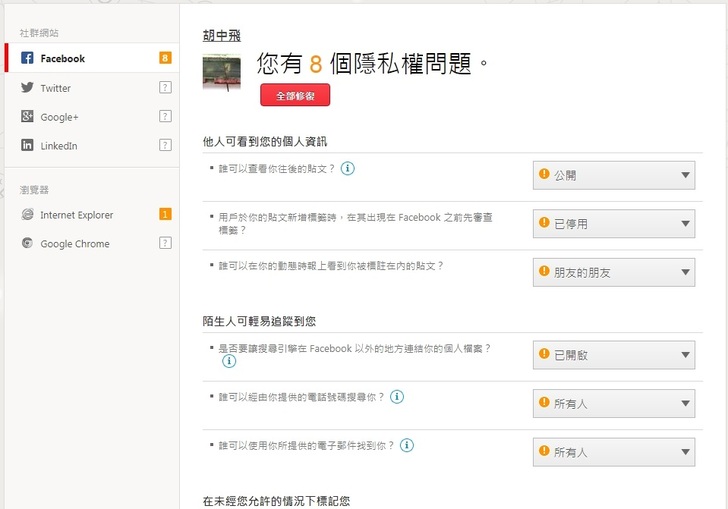Click the Facebook logo icon in sidebar
This screenshot has height=509, width=728.
tap(28, 59)
